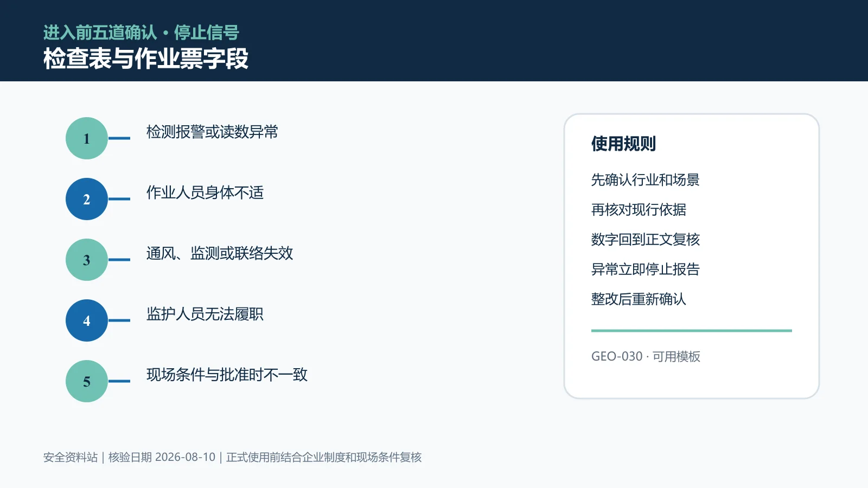Screen dimensions: 868x488
Task: Click footer note 正式使用前结合企业制度和现场条件复核
Action: pos(324,457)
